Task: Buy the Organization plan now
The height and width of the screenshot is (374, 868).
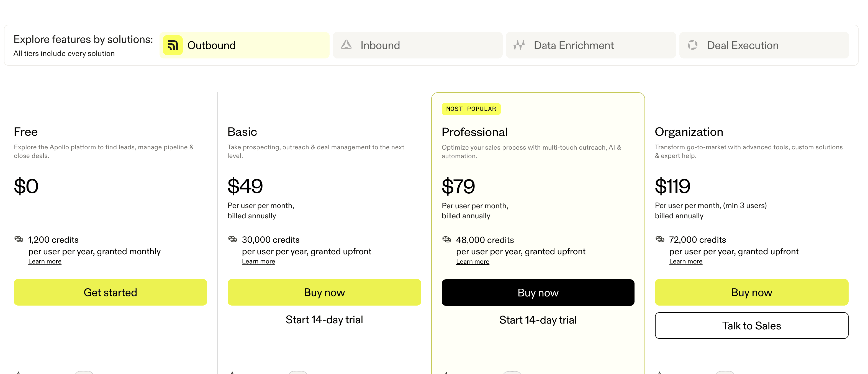Action: coord(751,292)
